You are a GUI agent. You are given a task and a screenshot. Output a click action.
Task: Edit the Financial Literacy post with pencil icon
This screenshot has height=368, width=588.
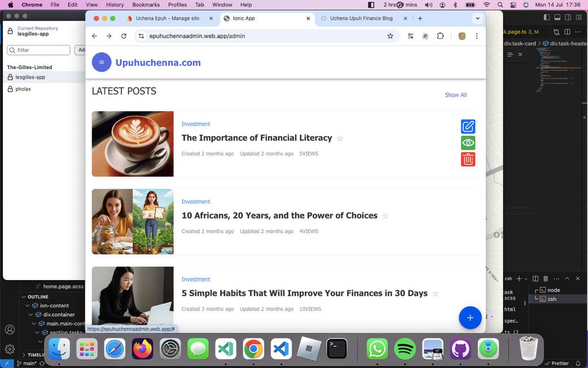pyautogui.click(x=468, y=127)
